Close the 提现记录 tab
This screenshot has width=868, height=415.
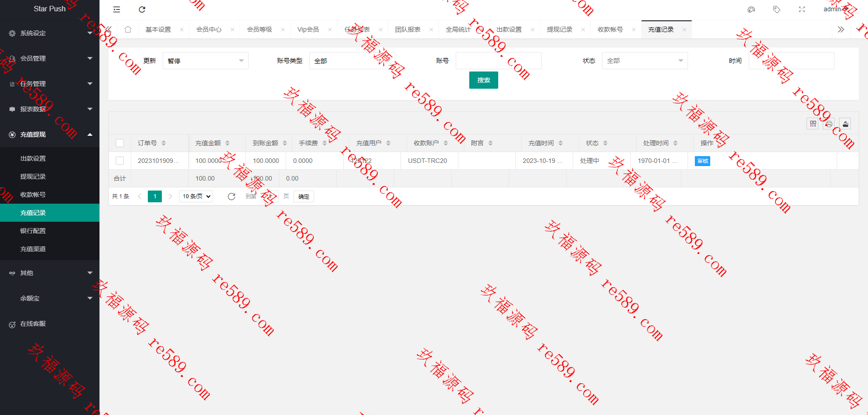(x=583, y=29)
